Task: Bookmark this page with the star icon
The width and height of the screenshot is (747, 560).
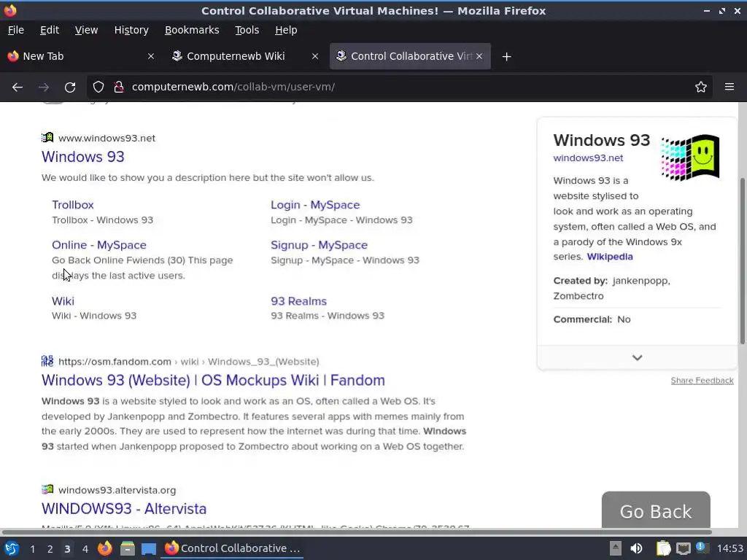Action: click(x=700, y=87)
